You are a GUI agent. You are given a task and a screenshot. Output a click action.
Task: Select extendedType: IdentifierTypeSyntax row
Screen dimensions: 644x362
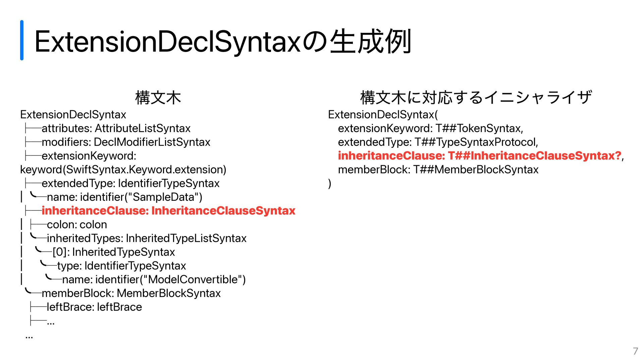point(130,183)
